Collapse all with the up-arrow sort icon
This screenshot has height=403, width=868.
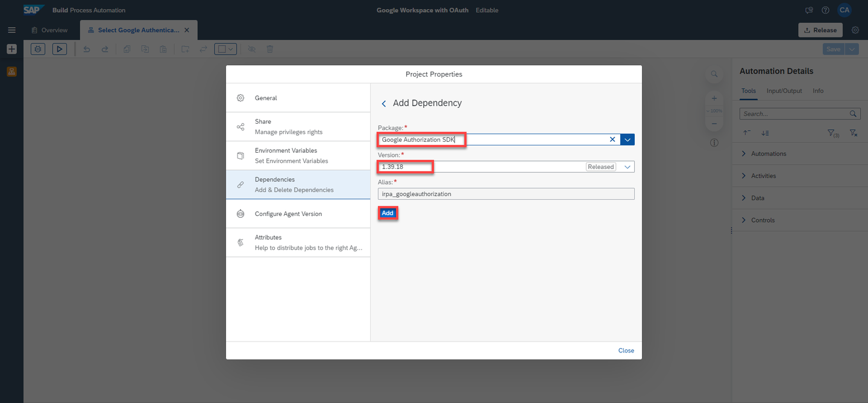(746, 133)
